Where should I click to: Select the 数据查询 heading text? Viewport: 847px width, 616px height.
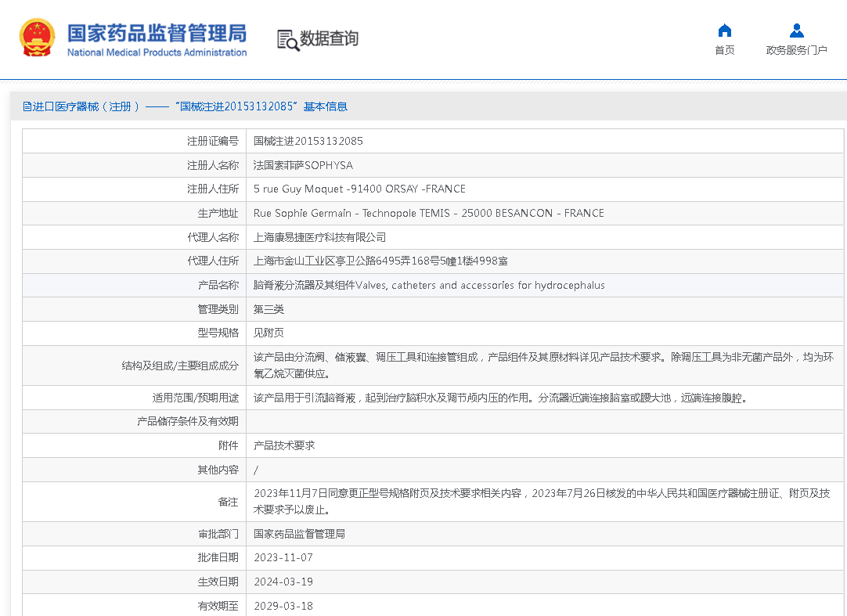[330, 38]
